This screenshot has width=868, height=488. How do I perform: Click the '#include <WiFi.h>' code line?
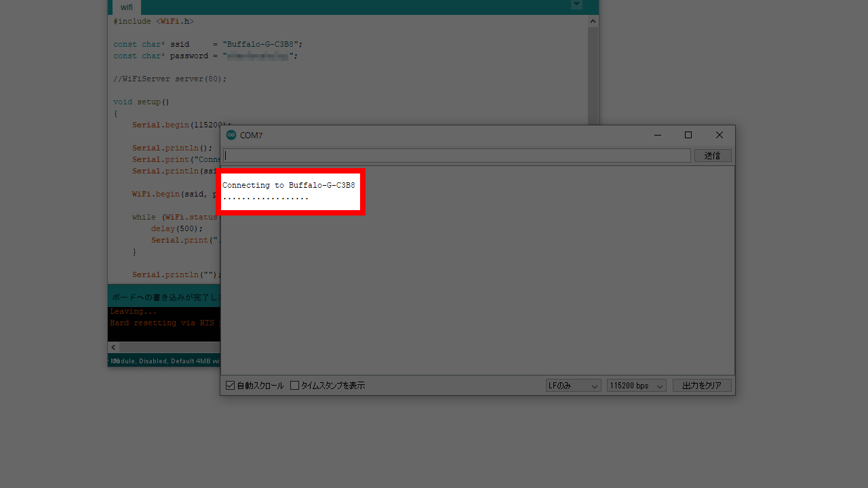pos(153,22)
